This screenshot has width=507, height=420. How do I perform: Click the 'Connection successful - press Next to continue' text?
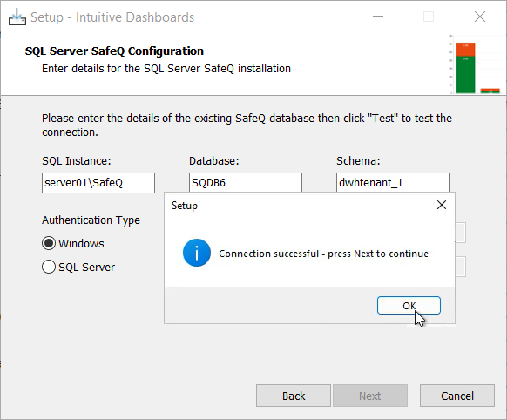click(x=324, y=254)
